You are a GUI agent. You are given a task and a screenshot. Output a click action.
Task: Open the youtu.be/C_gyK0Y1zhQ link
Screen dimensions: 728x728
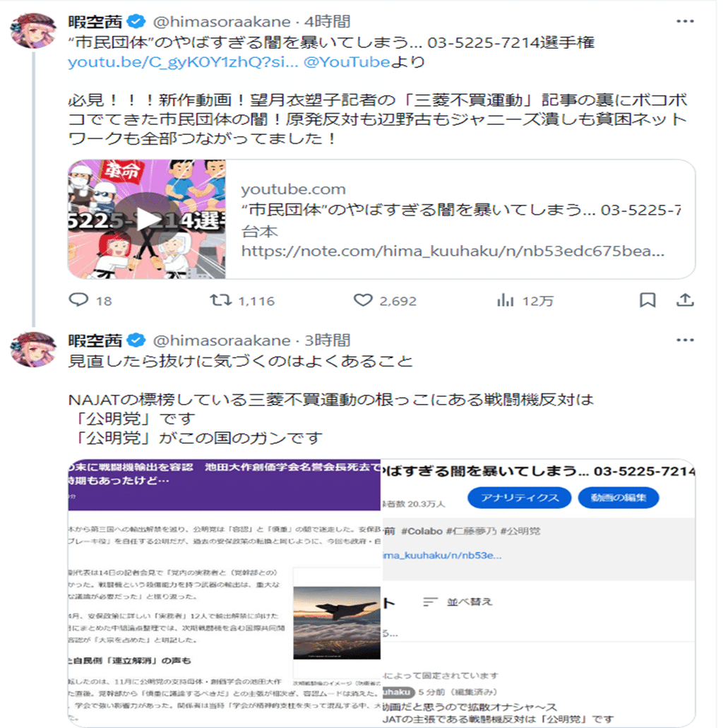[x=183, y=61]
